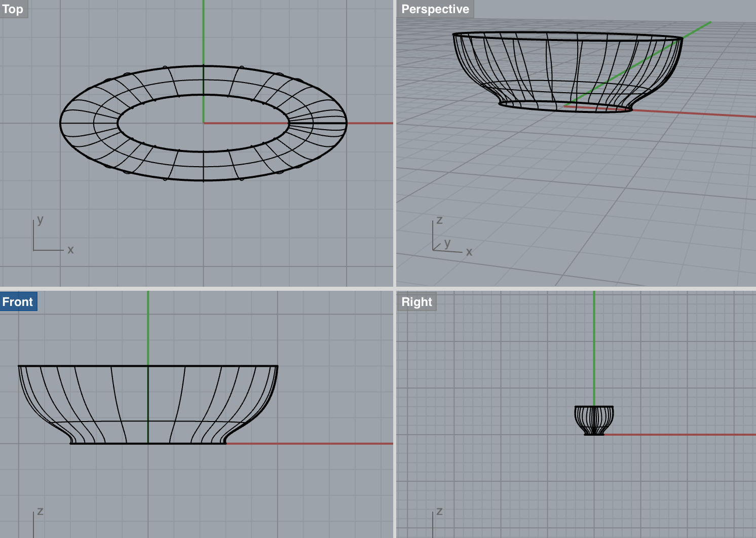The height and width of the screenshot is (538, 756).
Task: Open the Perspective viewport title menu
Action: [x=435, y=9]
